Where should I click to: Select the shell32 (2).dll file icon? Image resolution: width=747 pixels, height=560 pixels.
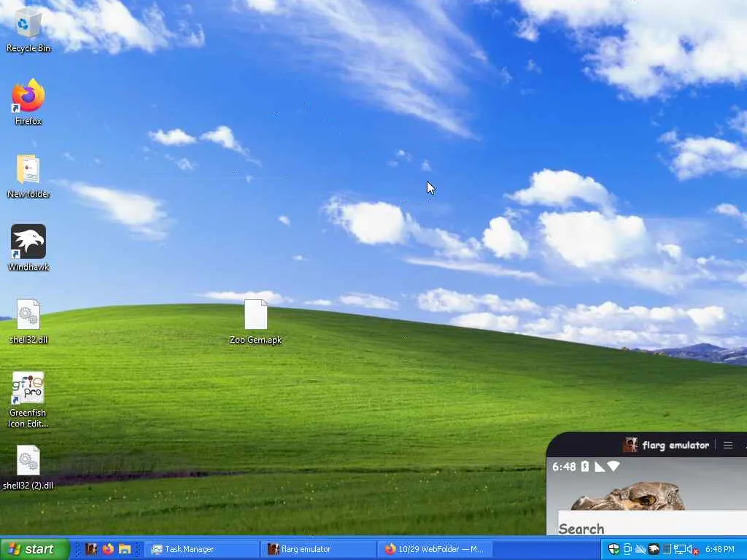(28, 467)
